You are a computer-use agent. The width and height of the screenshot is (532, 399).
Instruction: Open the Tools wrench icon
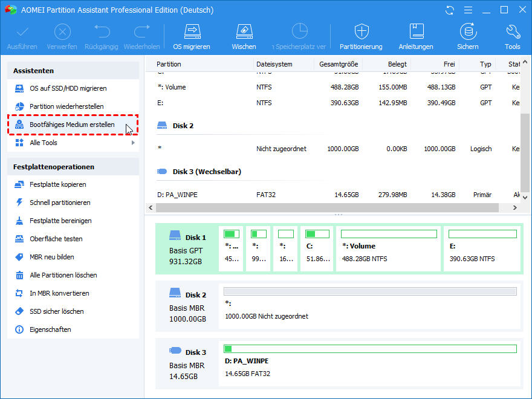click(512, 37)
